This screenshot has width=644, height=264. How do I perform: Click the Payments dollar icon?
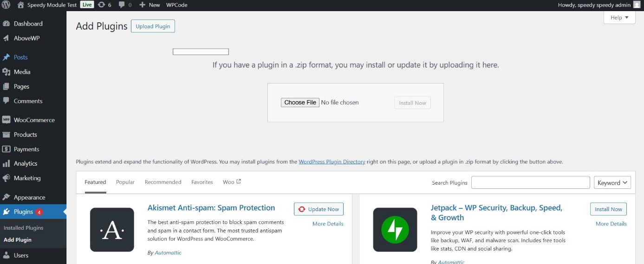click(x=6, y=149)
